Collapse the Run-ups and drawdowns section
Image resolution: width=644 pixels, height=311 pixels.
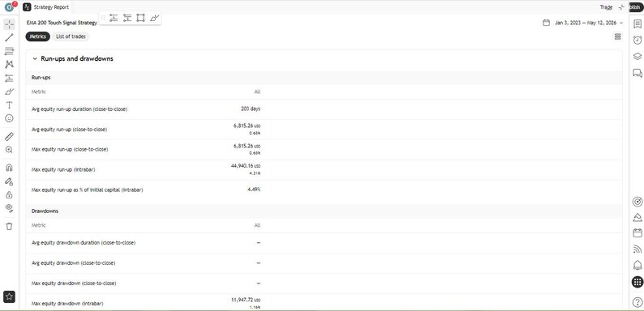[35, 58]
